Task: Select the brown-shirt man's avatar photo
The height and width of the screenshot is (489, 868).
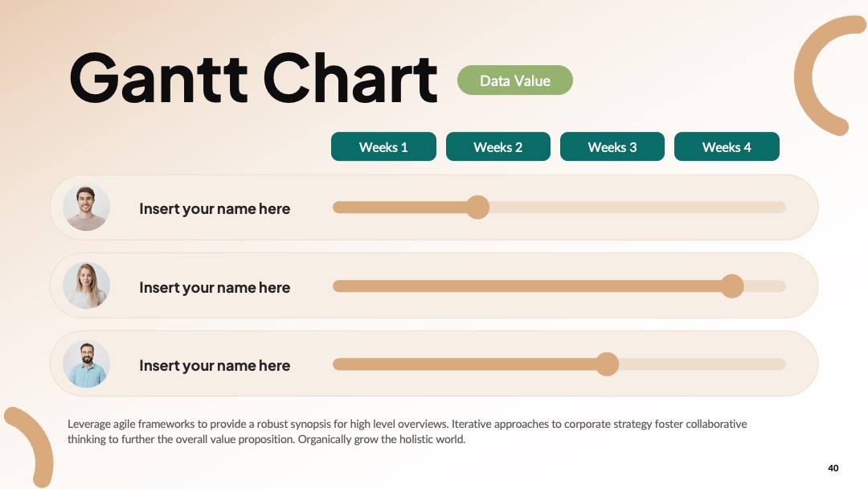Action: tap(86, 208)
